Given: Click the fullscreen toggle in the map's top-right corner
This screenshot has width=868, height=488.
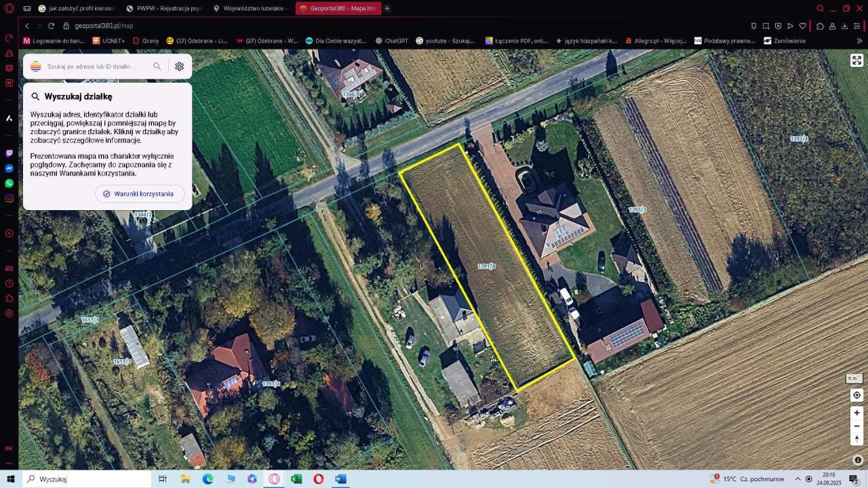Looking at the screenshot, I should [x=856, y=60].
